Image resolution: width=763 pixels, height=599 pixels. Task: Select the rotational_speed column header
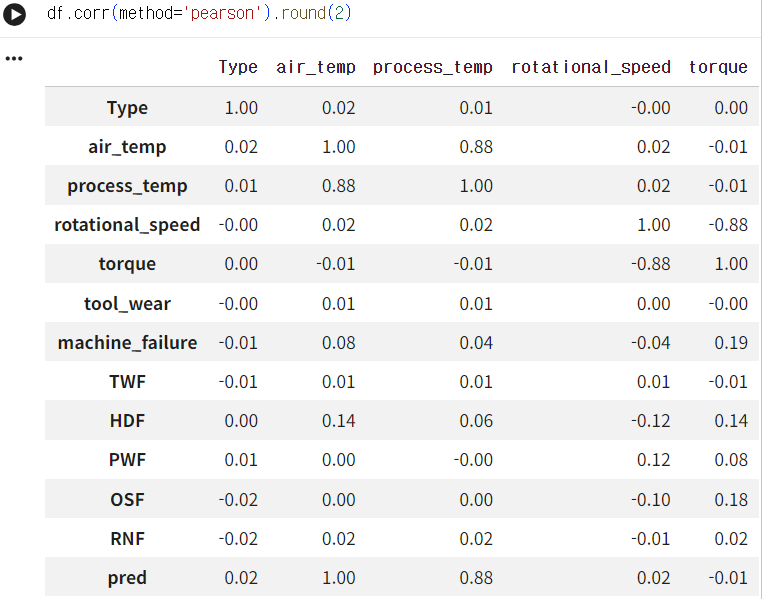(x=591, y=67)
